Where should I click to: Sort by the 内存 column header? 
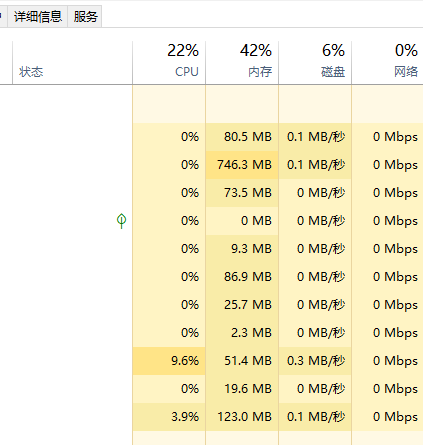pos(242,62)
